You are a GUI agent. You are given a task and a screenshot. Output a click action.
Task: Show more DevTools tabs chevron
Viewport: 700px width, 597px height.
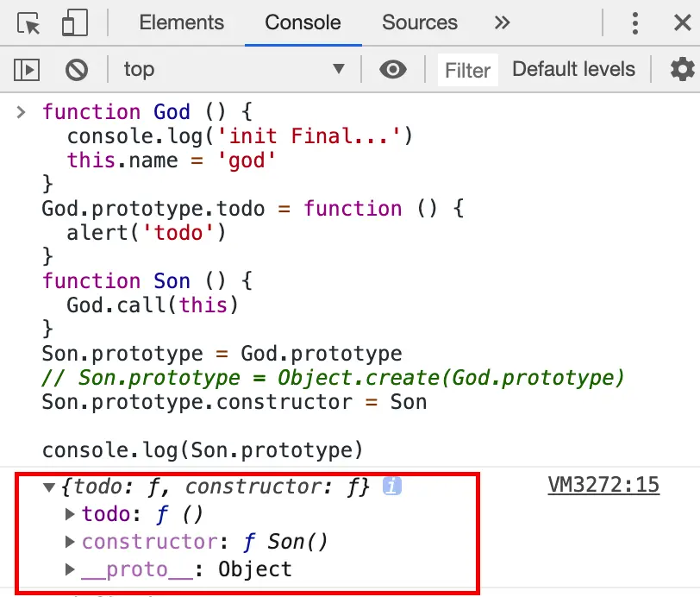pyautogui.click(x=503, y=23)
